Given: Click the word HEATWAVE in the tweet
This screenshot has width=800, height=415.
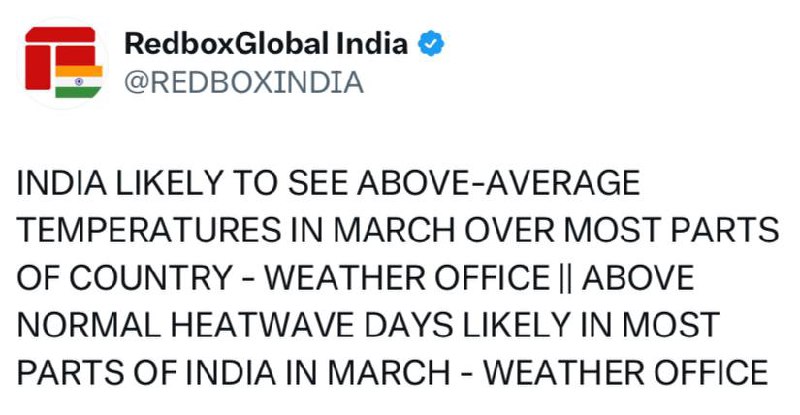Looking at the screenshot, I should tap(263, 325).
